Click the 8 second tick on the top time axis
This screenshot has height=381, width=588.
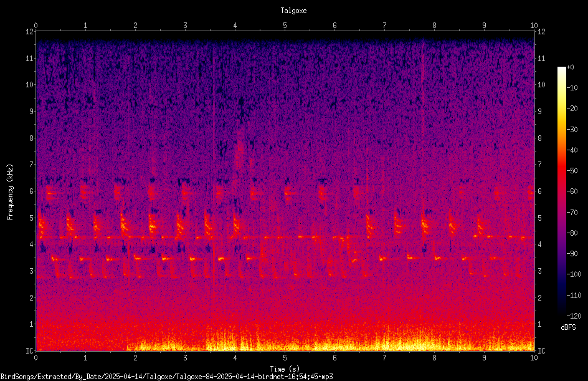click(x=434, y=26)
